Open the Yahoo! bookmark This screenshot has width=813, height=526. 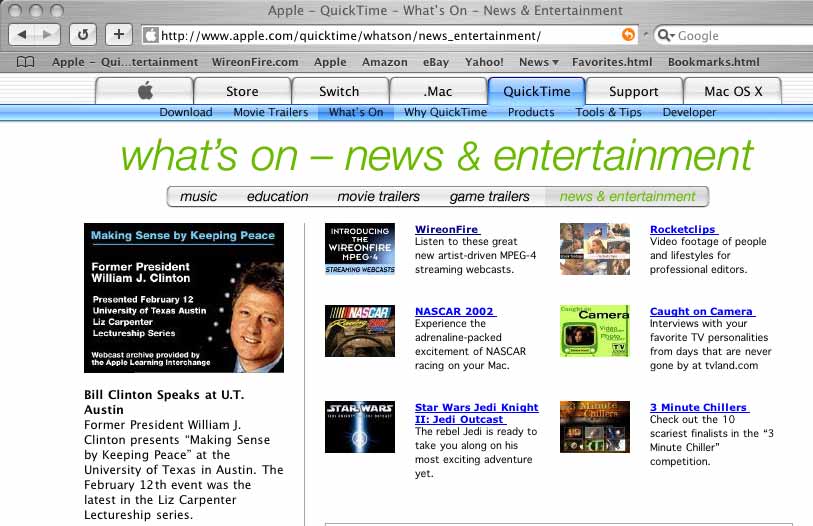(x=484, y=62)
